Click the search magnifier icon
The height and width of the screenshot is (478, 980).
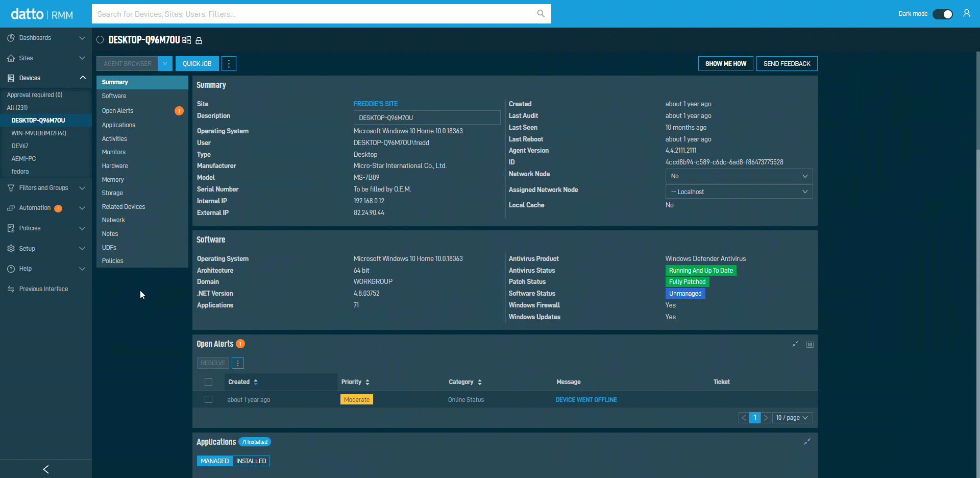tap(541, 14)
